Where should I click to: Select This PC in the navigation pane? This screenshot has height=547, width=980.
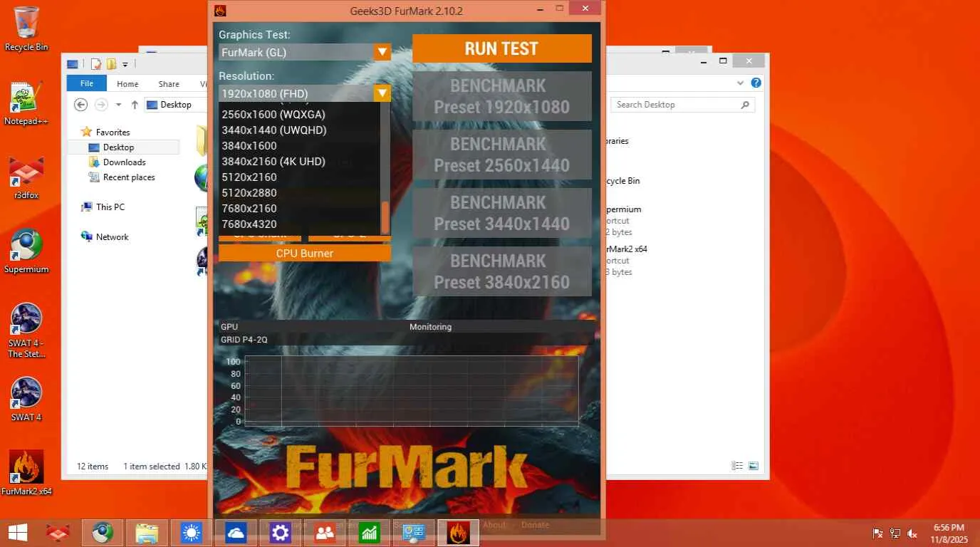(x=110, y=207)
